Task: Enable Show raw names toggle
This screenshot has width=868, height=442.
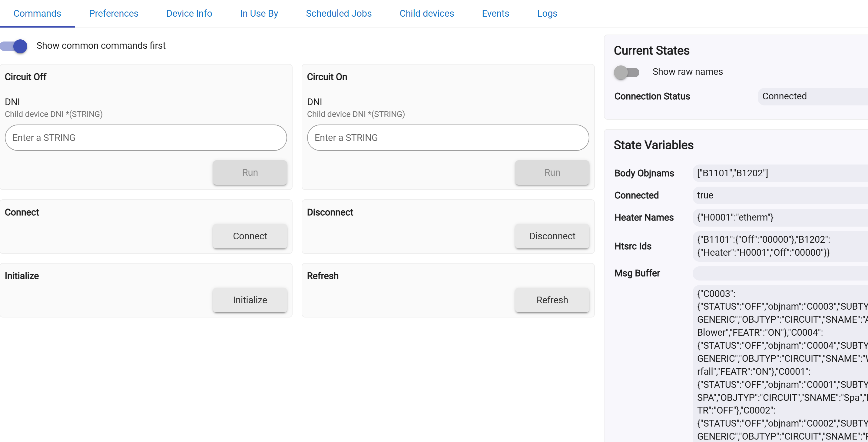Action: click(626, 72)
